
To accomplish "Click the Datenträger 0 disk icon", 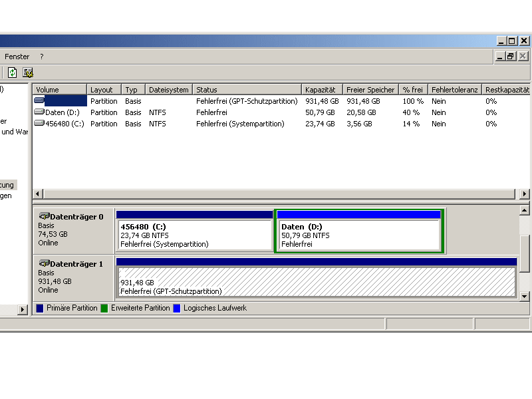I will [x=45, y=216].
